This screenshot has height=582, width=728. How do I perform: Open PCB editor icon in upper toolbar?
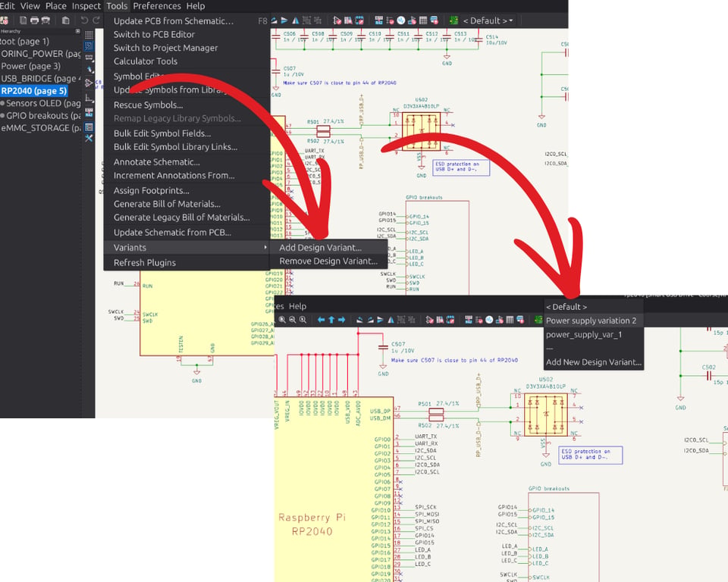(x=453, y=20)
